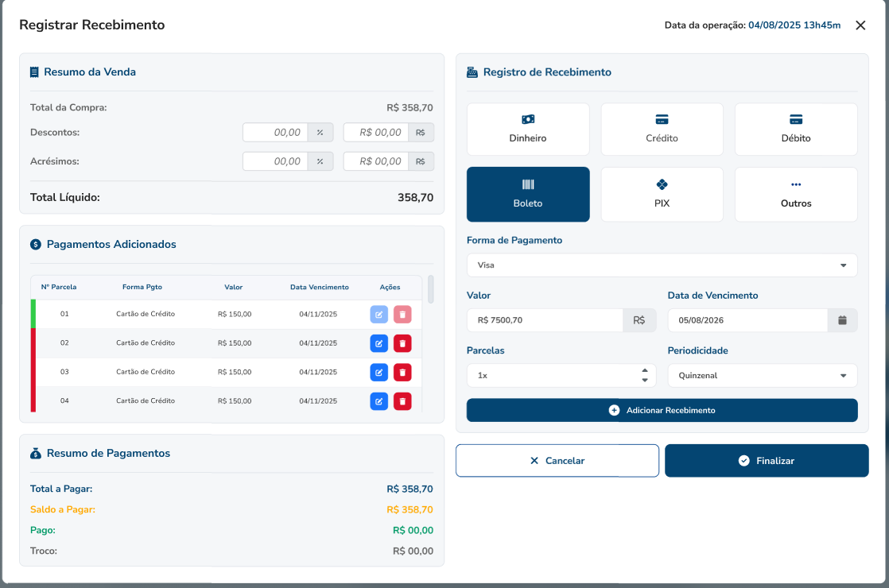Select Débito payment option
This screenshot has width=889, height=588.
coord(796,130)
